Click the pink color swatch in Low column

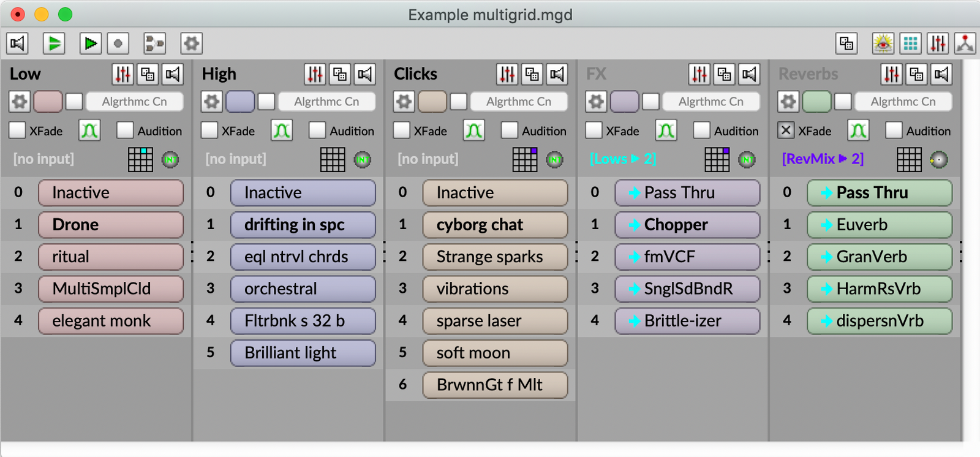point(48,101)
